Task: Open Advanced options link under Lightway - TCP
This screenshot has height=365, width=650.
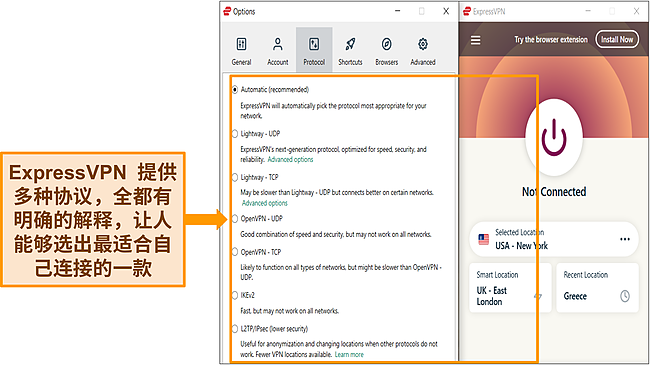Action: tap(264, 203)
